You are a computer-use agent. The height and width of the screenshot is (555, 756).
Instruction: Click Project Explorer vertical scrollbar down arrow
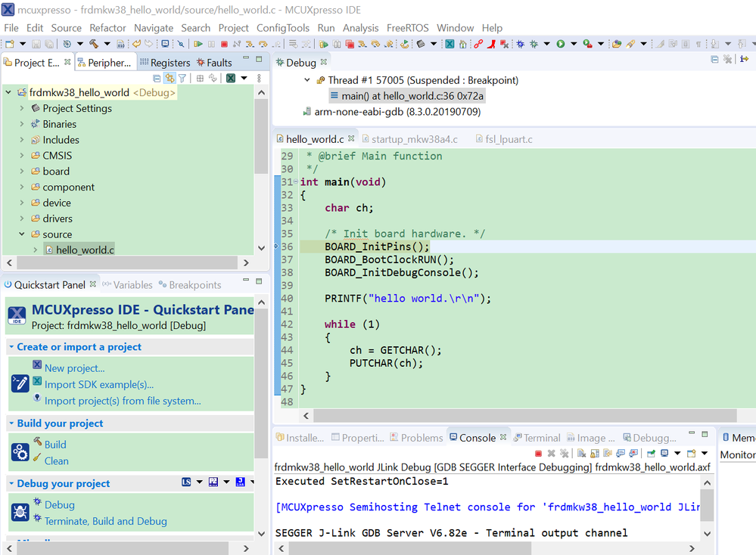pyautogui.click(x=261, y=249)
